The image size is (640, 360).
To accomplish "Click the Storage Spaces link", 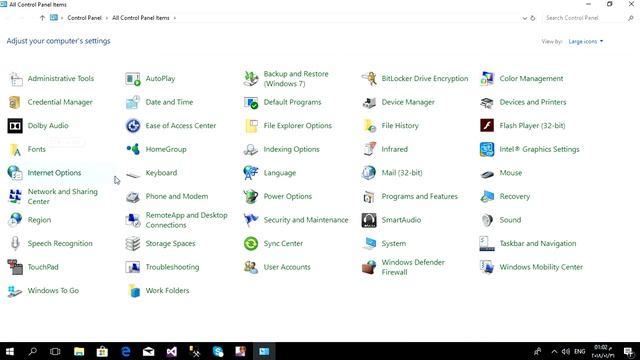I will tap(170, 244).
